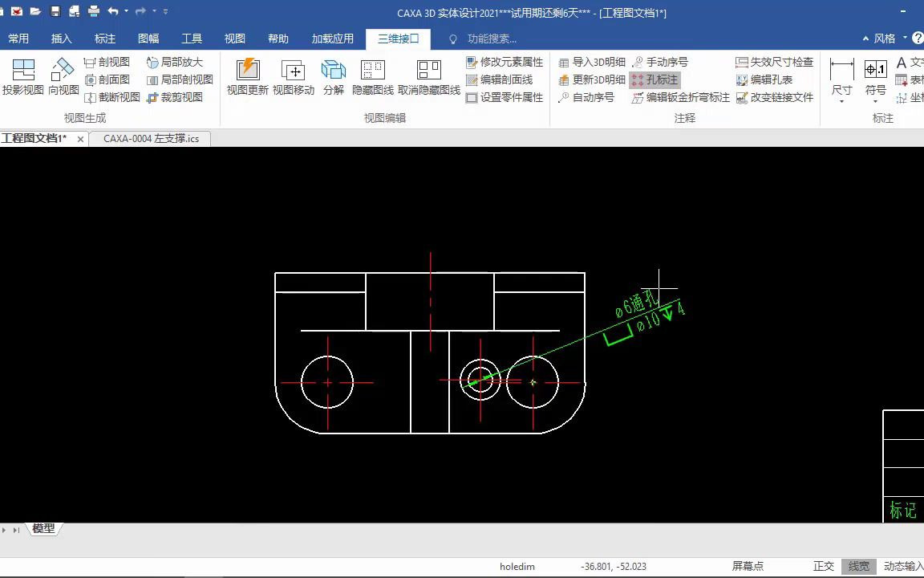Open the Tools (工具) ribbon tab
This screenshot has height=578, width=924.
point(192,39)
